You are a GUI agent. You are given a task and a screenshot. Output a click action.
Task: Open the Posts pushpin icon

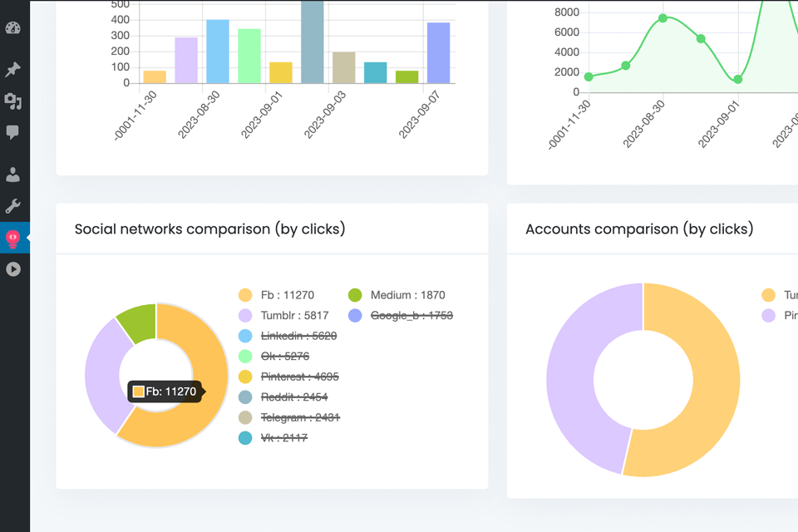[12, 69]
